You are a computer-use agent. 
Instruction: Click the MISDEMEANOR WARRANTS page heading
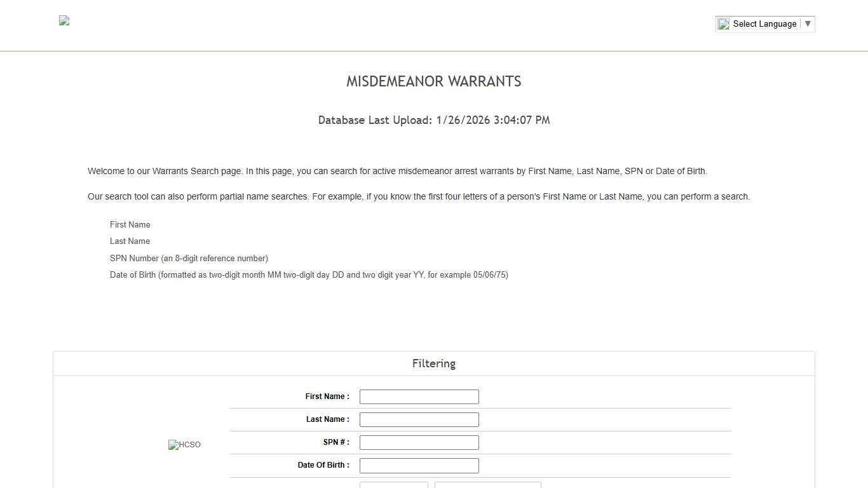coord(433,81)
